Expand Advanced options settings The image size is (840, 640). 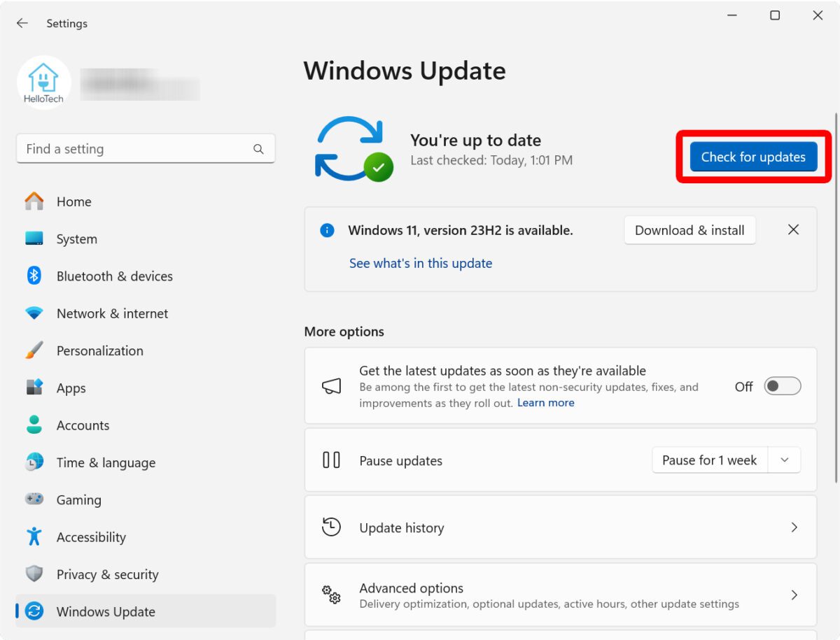794,595
